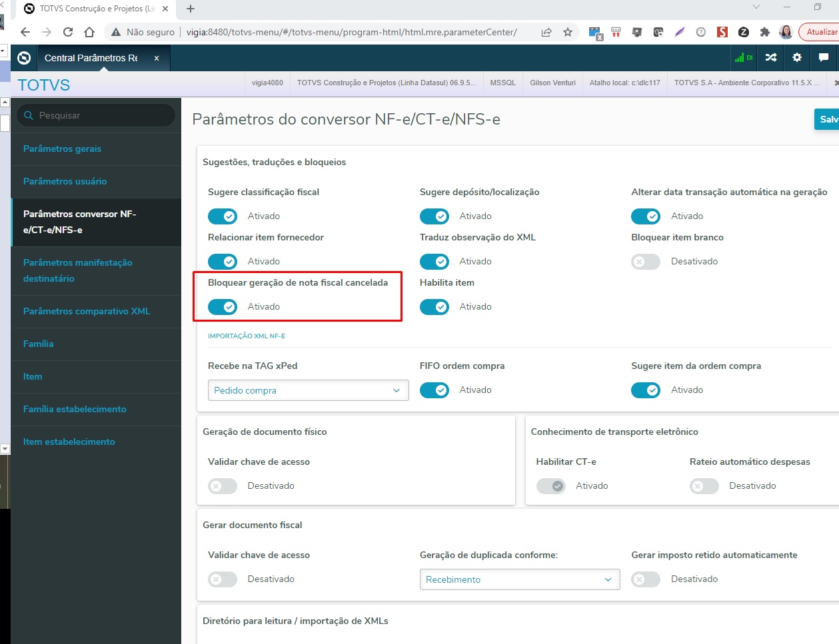Open a new browser tab

tap(191, 9)
